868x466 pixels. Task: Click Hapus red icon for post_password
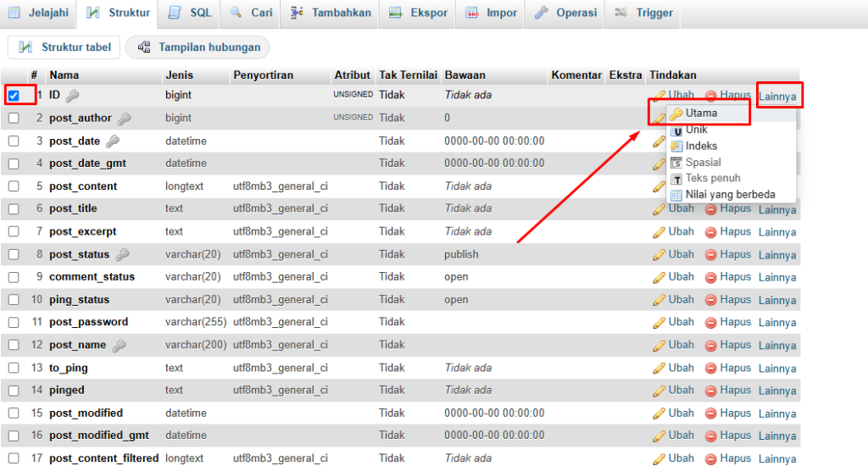pyautogui.click(x=711, y=323)
